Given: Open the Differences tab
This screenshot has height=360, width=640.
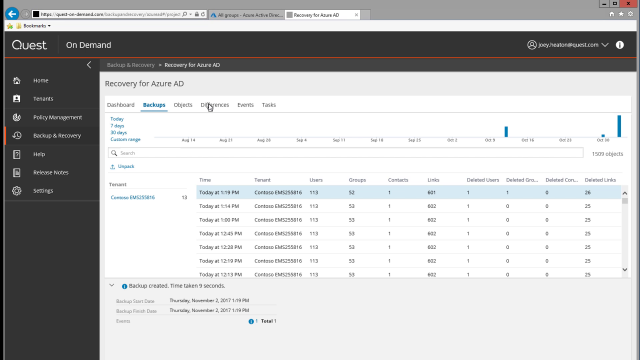Looking at the screenshot, I should tap(215, 105).
